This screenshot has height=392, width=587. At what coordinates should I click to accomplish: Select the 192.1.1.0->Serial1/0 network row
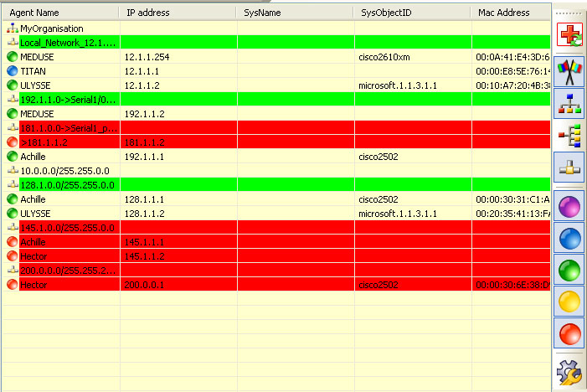pos(276,99)
